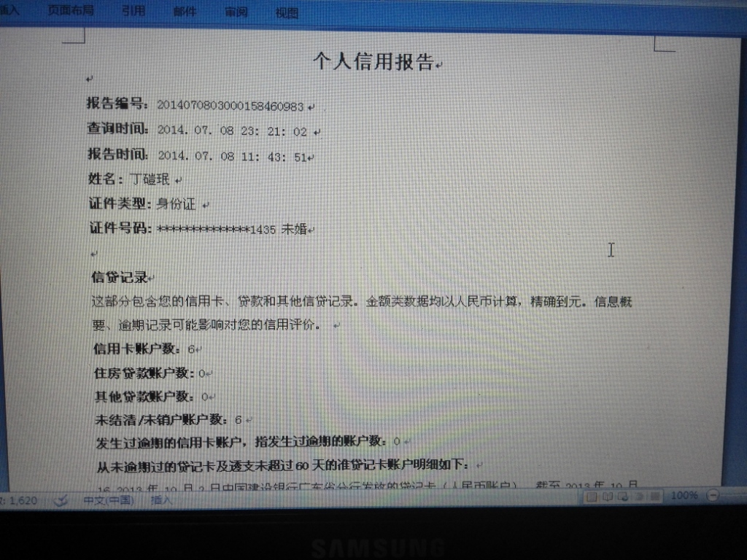This screenshot has width=747, height=560.
Task: Click the 其他贷款账户数 line
Action: (152, 397)
